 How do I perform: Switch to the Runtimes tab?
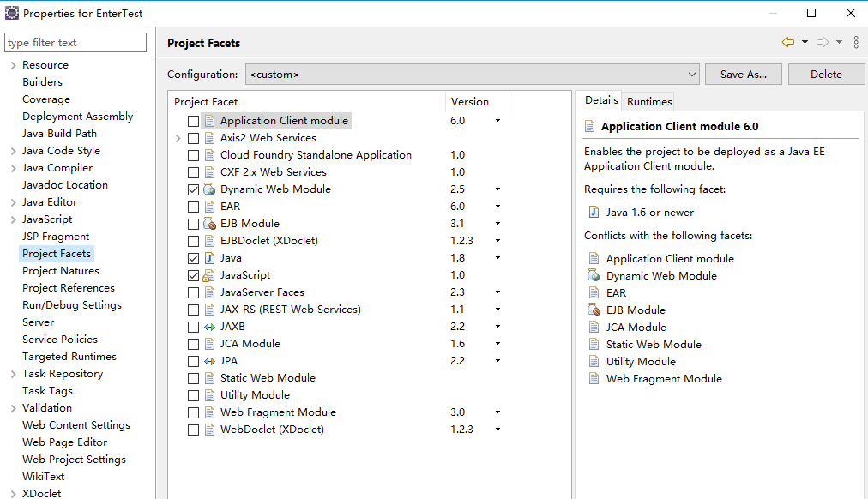click(648, 100)
